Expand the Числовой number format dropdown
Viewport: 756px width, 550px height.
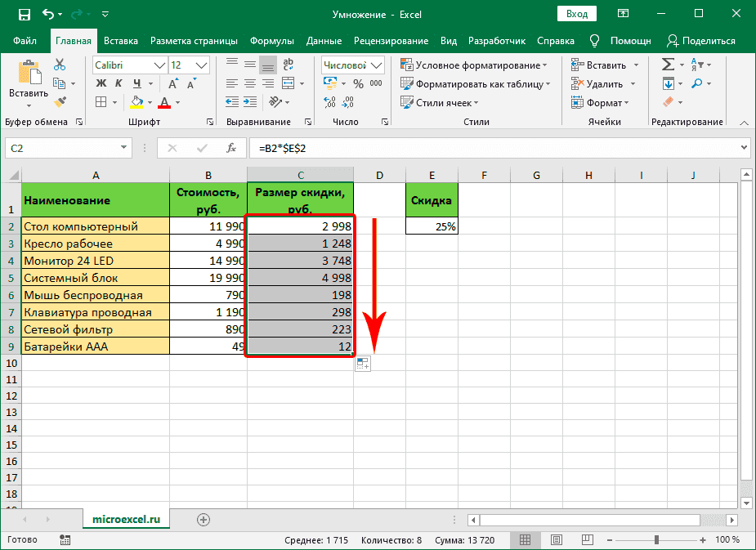tap(376, 65)
